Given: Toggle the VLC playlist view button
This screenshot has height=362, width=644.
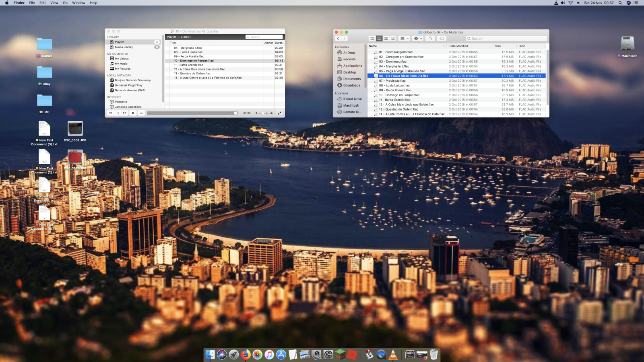Looking at the screenshot, I should tap(141, 113).
